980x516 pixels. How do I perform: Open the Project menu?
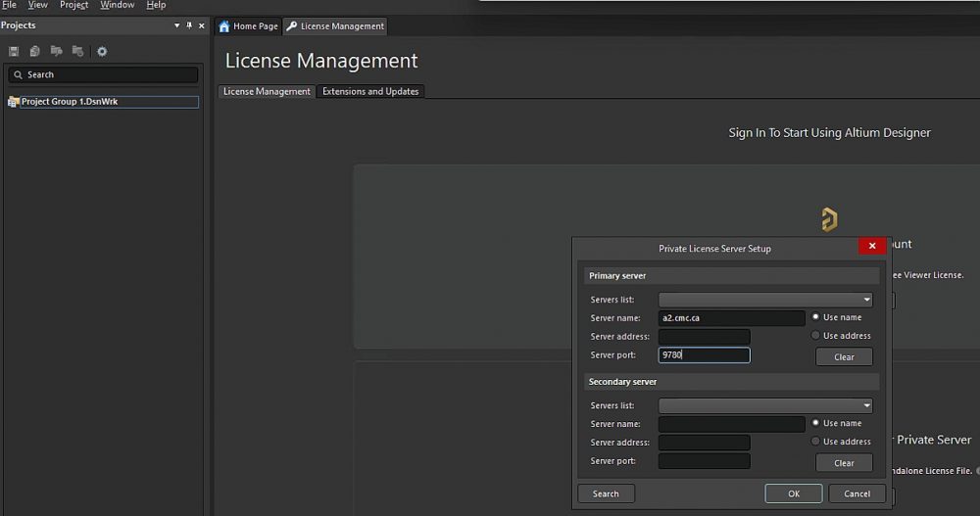click(x=74, y=5)
